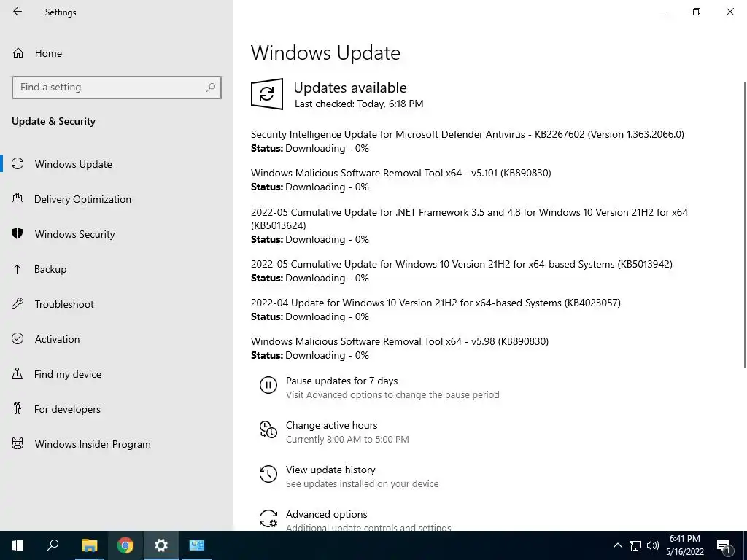
Task: Open the notification center icon
Action: tap(724, 546)
